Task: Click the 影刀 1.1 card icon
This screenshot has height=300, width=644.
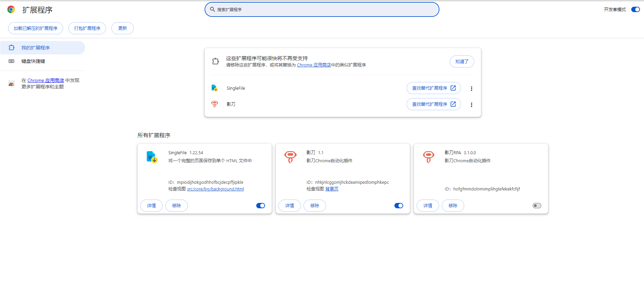Action: coord(290,157)
